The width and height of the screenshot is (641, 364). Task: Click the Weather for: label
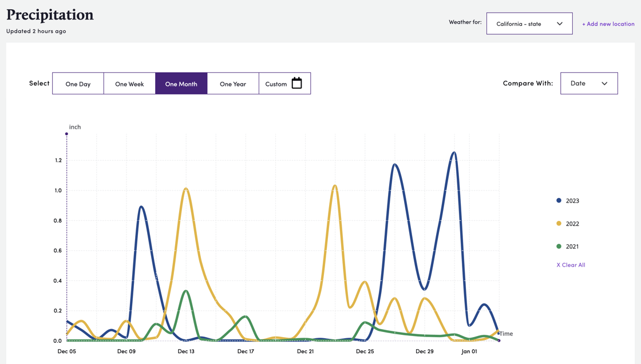click(465, 22)
